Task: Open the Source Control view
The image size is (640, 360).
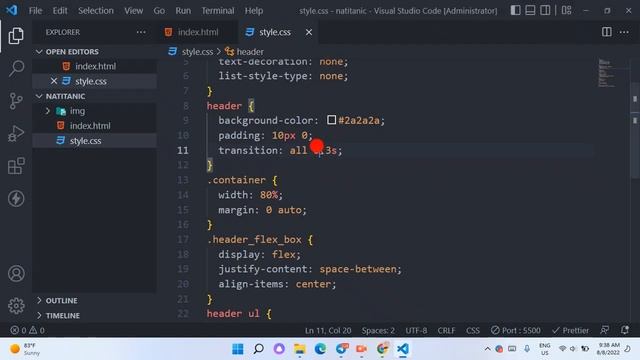Action: click(x=16, y=101)
